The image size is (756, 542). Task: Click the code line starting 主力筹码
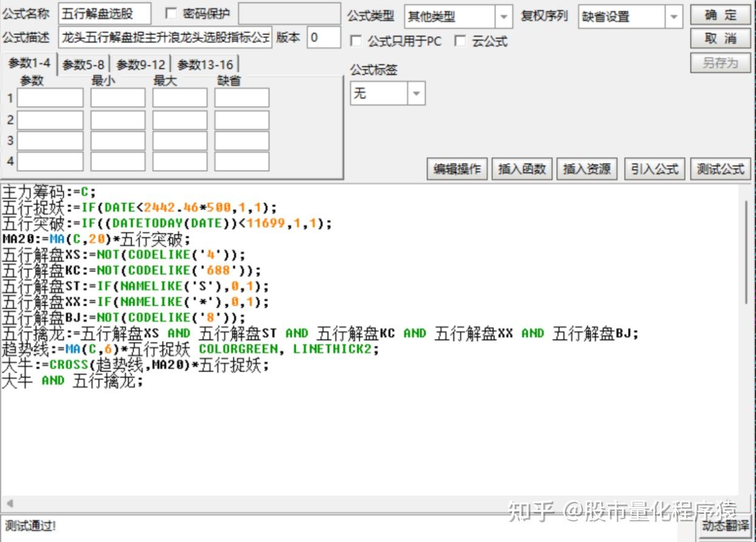point(49,192)
